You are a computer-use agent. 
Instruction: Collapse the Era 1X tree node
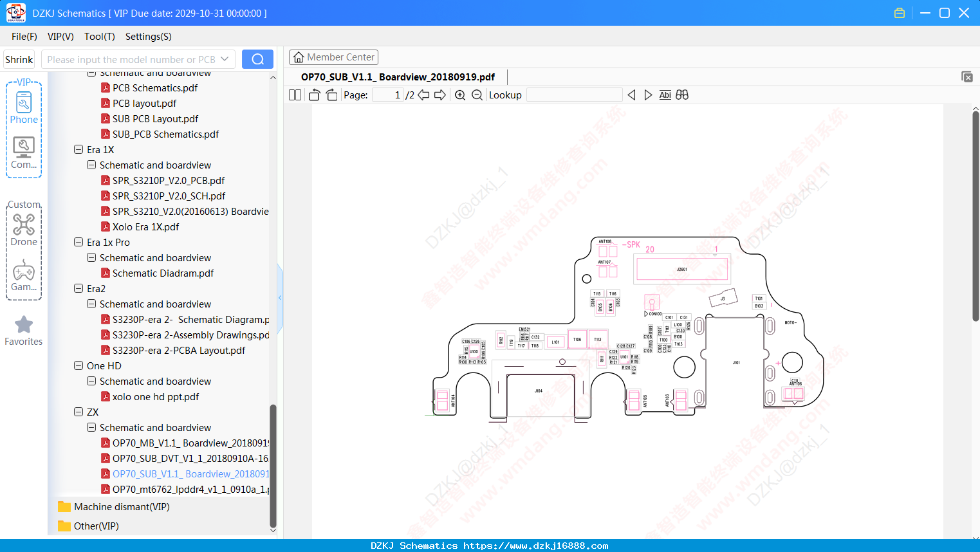(x=79, y=150)
